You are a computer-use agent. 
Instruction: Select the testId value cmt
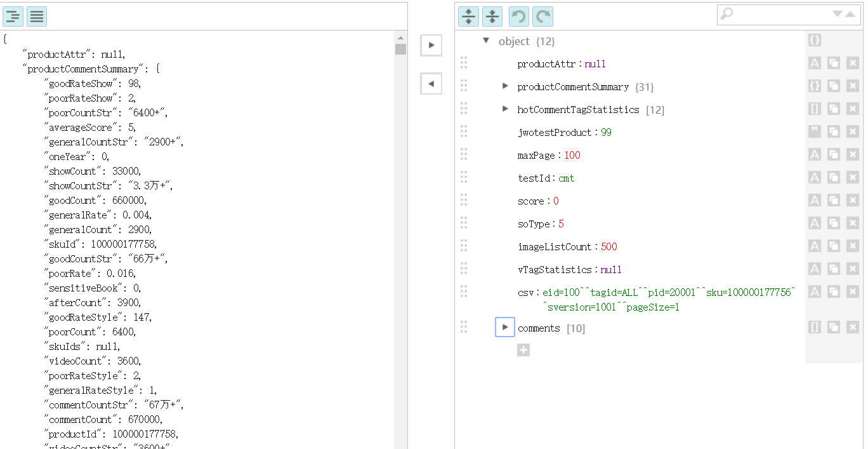coord(567,178)
